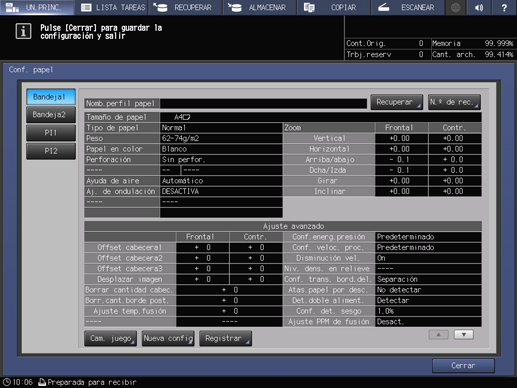Click the Tamaño de papel A4 value

pos(321,117)
